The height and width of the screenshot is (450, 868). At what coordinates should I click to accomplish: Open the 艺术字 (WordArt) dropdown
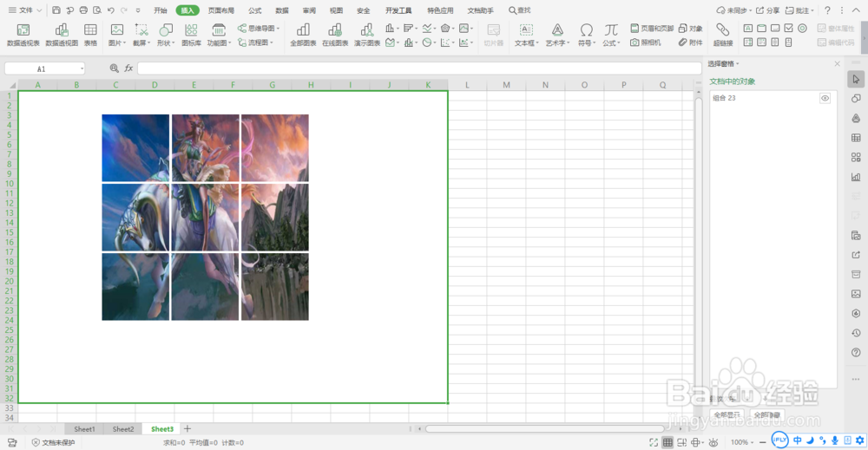pos(557,35)
